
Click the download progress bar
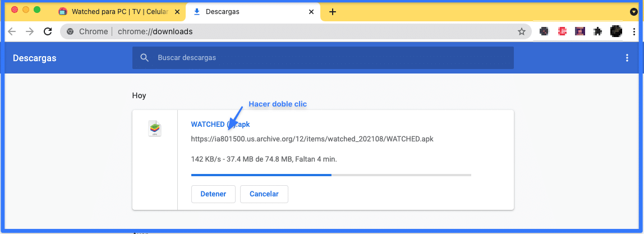tap(331, 175)
